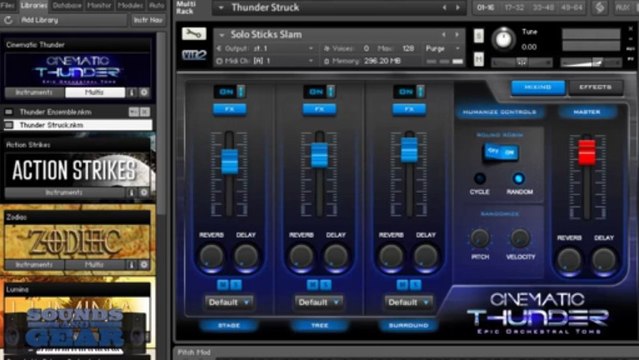Click Tree channel S button under knobs
639x360 pixels.
pyautogui.click(x=326, y=285)
